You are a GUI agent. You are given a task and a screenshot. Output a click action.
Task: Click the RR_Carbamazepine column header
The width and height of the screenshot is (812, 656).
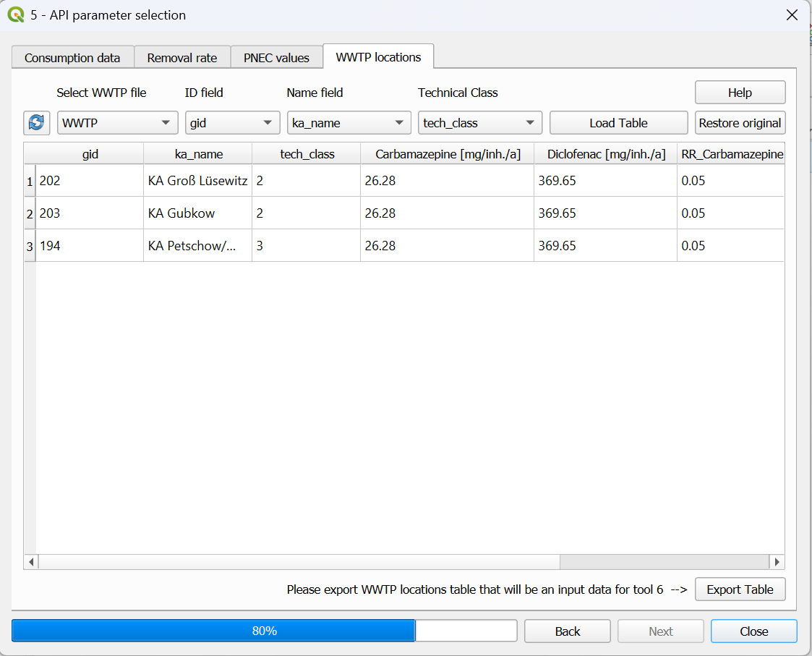tap(731, 154)
